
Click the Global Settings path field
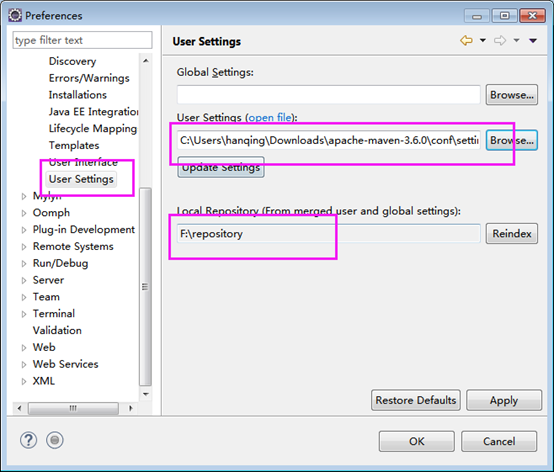click(x=329, y=95)
